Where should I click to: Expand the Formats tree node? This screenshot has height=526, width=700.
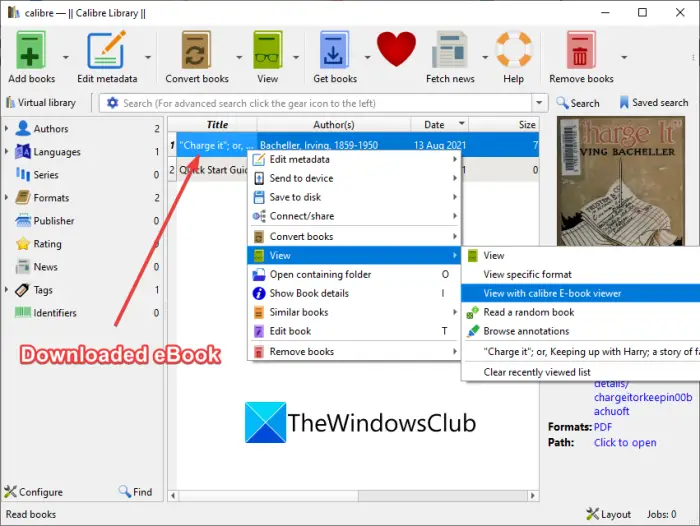pos(6,197)
